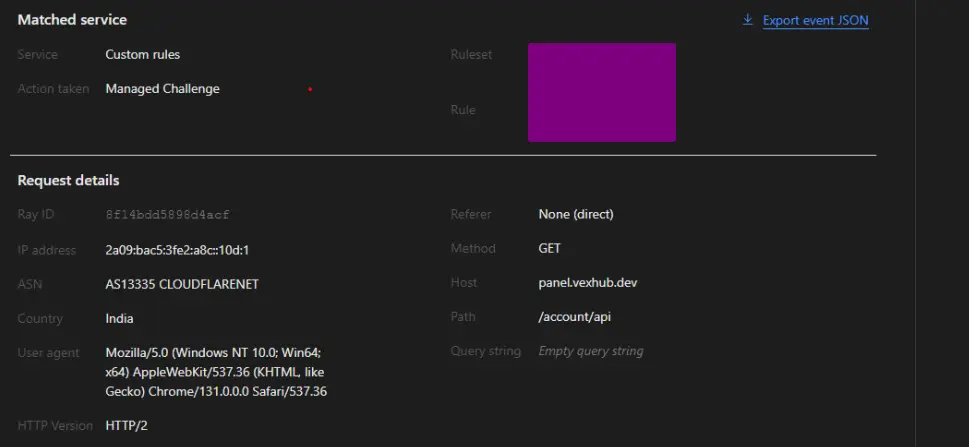This screenshot has height=447, width=969.
Task: Click the Request details heading
Action: (69, 181)
